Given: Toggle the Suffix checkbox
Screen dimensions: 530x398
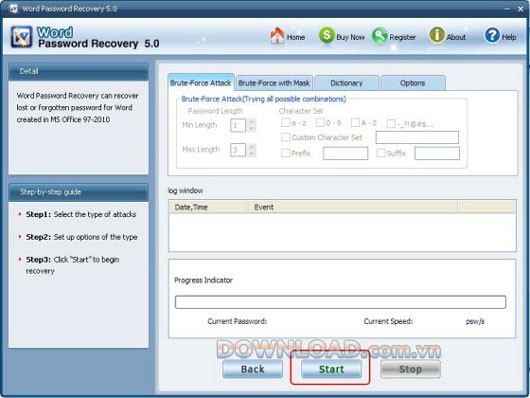Looking at the screenshot, I should point(381,153).
